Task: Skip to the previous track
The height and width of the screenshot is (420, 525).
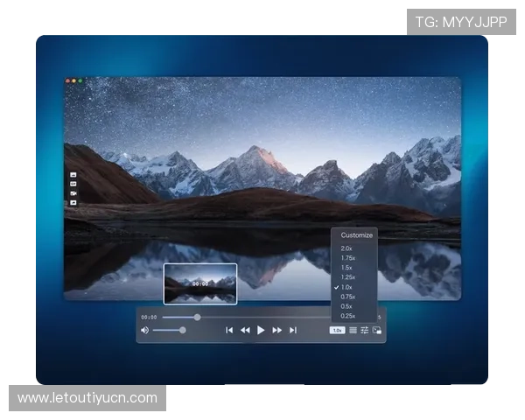Action: 229,330
